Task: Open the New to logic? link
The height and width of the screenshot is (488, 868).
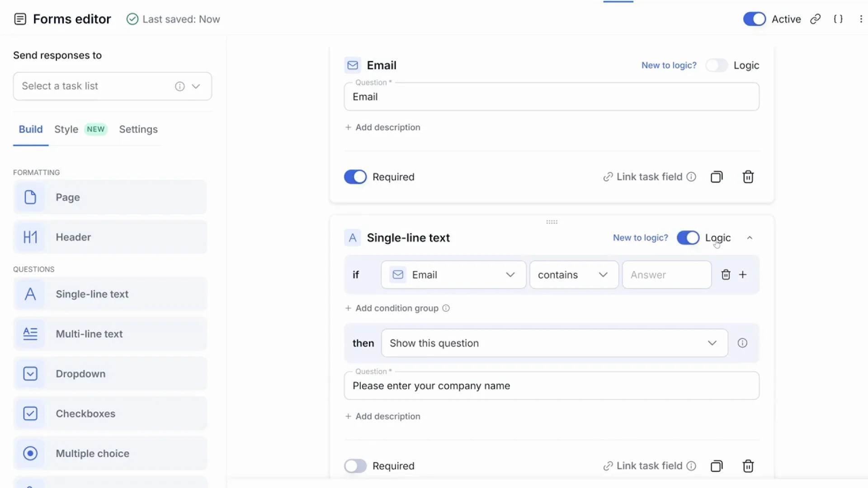Action: pyautogui.click(x=669, y=65)
